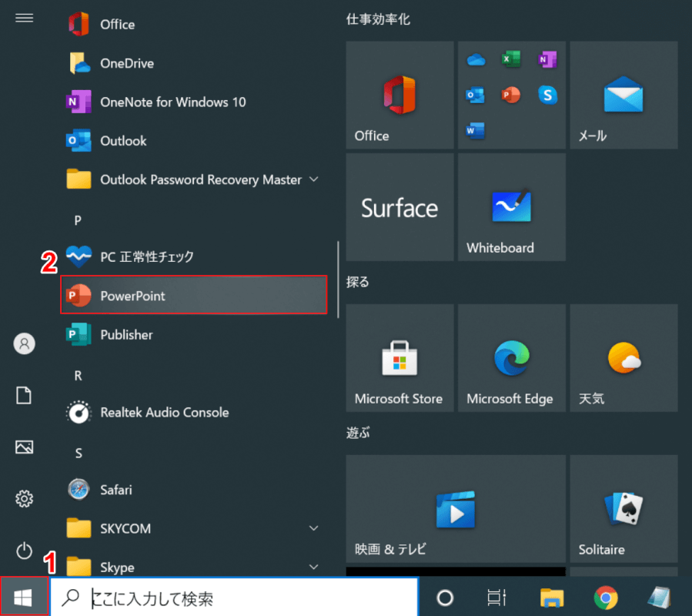Click the ここに入力して検索 search box

coord(234,598)
